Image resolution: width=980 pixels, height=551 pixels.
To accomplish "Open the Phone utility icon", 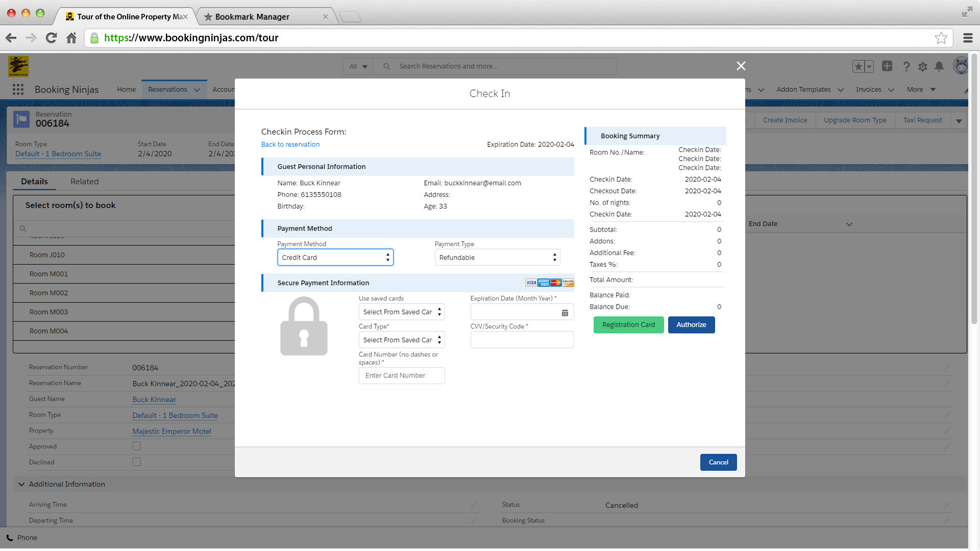I will click(10, 538).
